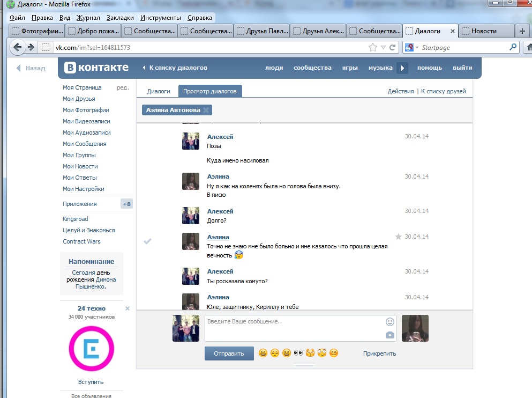Open the Действия actions link

click(x=401, y=91)
